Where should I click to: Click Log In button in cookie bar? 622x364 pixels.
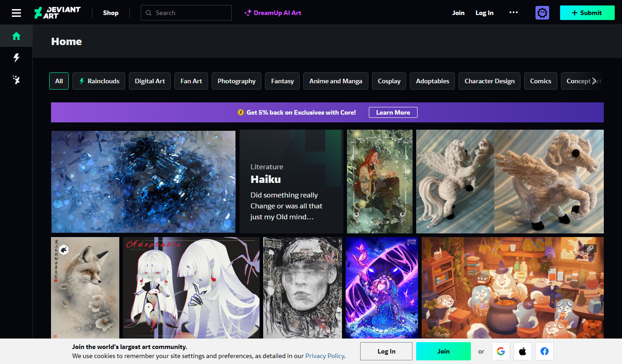[x=386, y=351]
